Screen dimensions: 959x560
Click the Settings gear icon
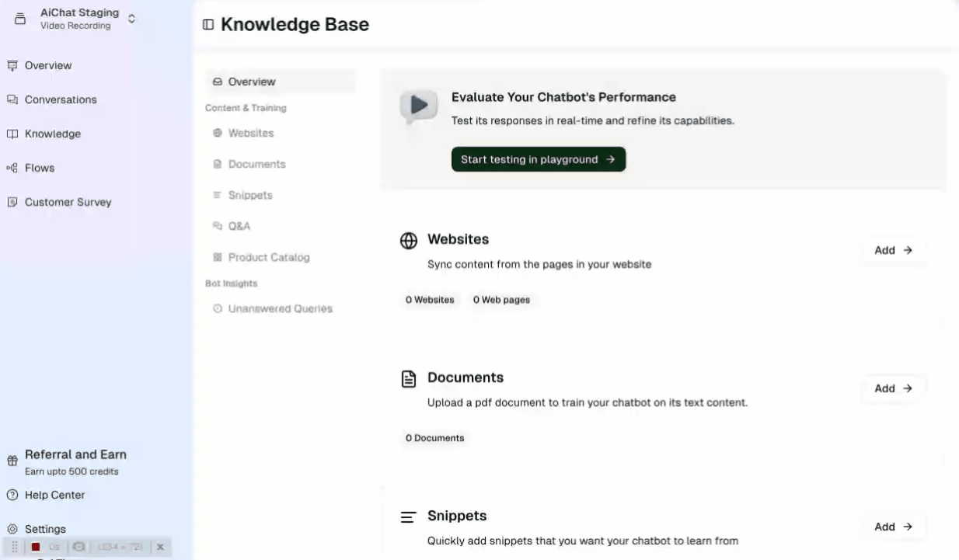point(12,529)
